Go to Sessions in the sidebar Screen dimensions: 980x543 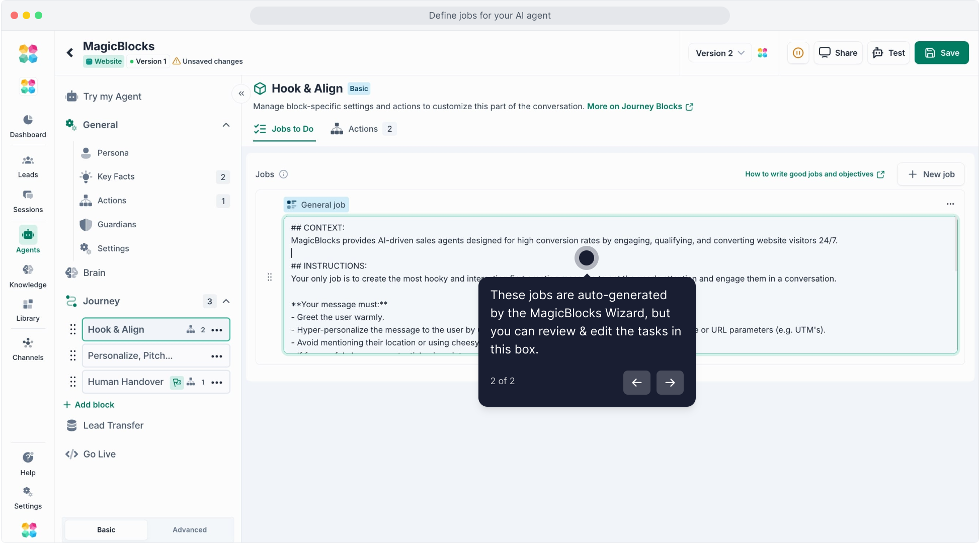[28, 195]
